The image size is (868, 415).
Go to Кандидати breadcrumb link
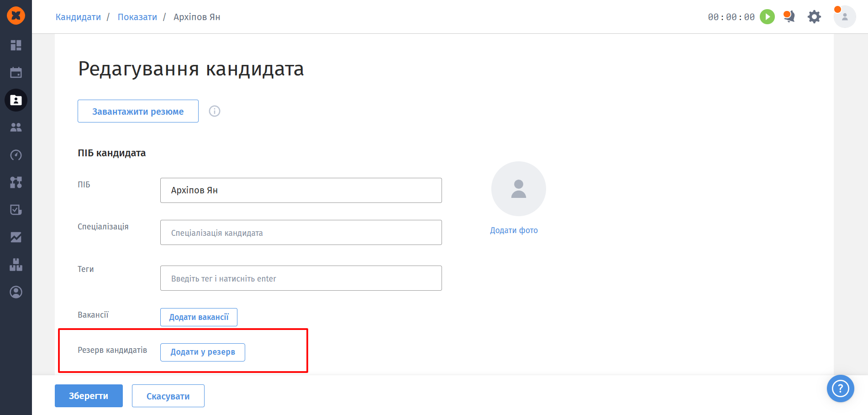pyautogui.click(x=78, y=17)
